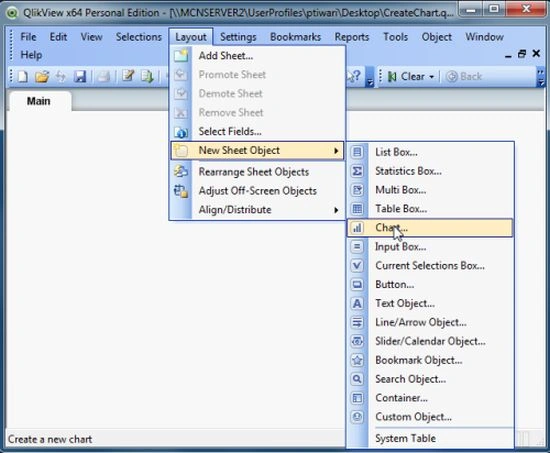Click the Reload script toolbar icon

pos(147,76)
